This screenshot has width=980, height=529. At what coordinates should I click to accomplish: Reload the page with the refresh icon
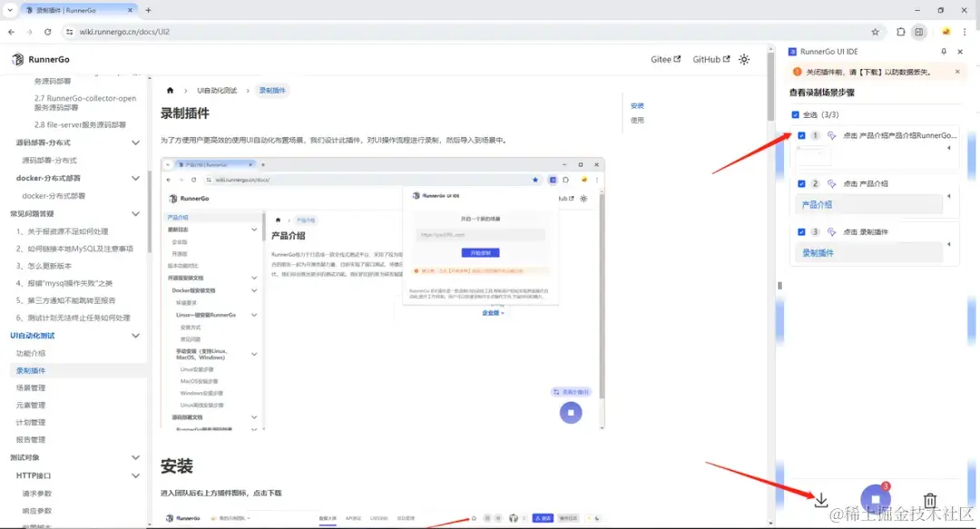(x=47, y=32)
